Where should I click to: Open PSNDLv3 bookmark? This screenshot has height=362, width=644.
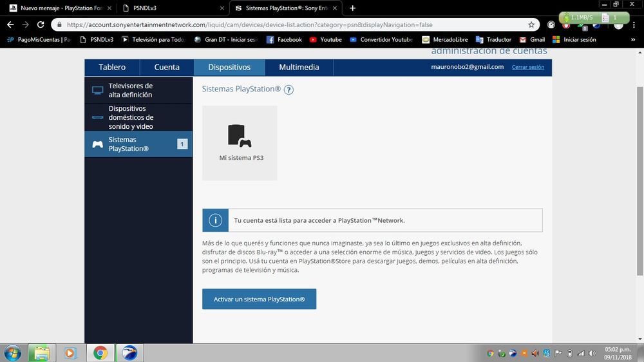[x=97, y=40]
